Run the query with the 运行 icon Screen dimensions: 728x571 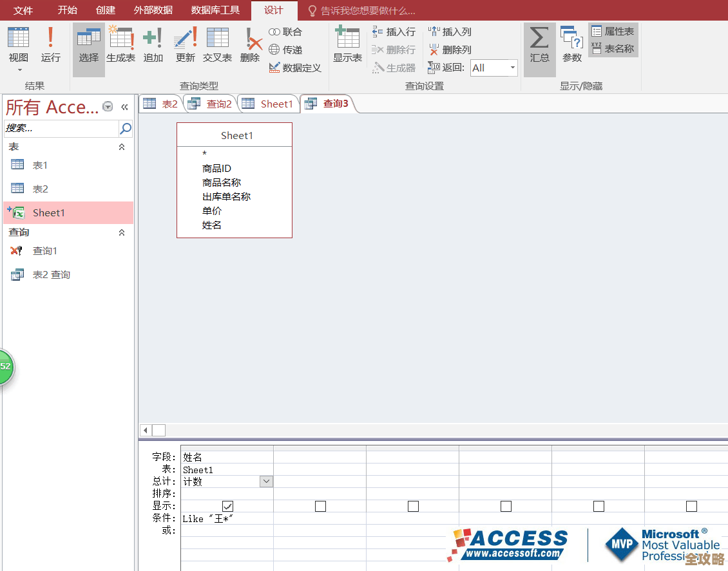pos(51,45)
